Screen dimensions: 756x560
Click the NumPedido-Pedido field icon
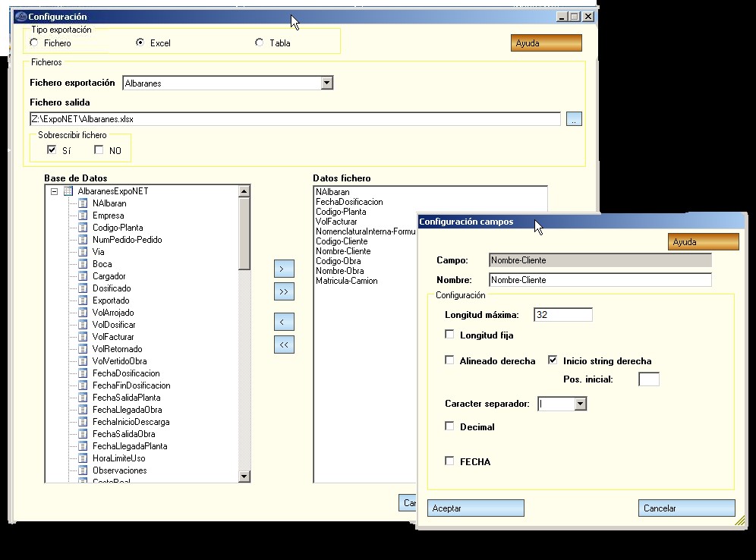(83, 240)
